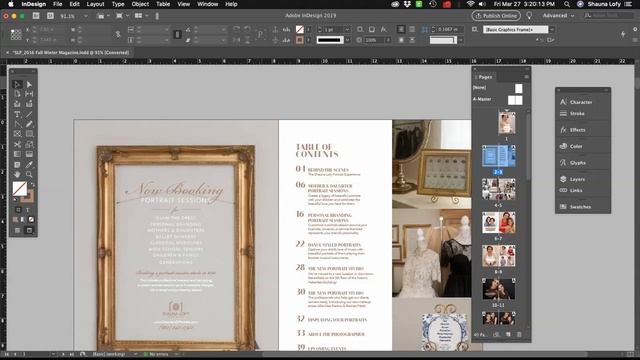
Task: Select the Note tool
Action: coord(18,164)
